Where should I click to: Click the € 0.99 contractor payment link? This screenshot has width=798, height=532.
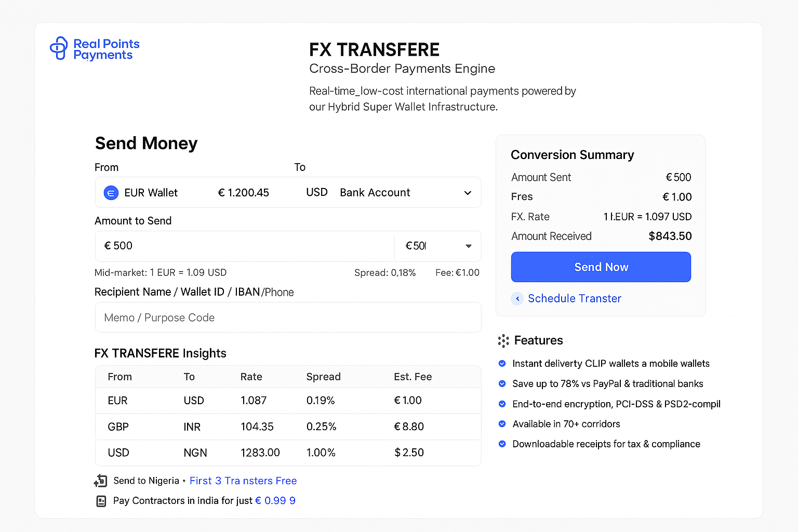275,500
